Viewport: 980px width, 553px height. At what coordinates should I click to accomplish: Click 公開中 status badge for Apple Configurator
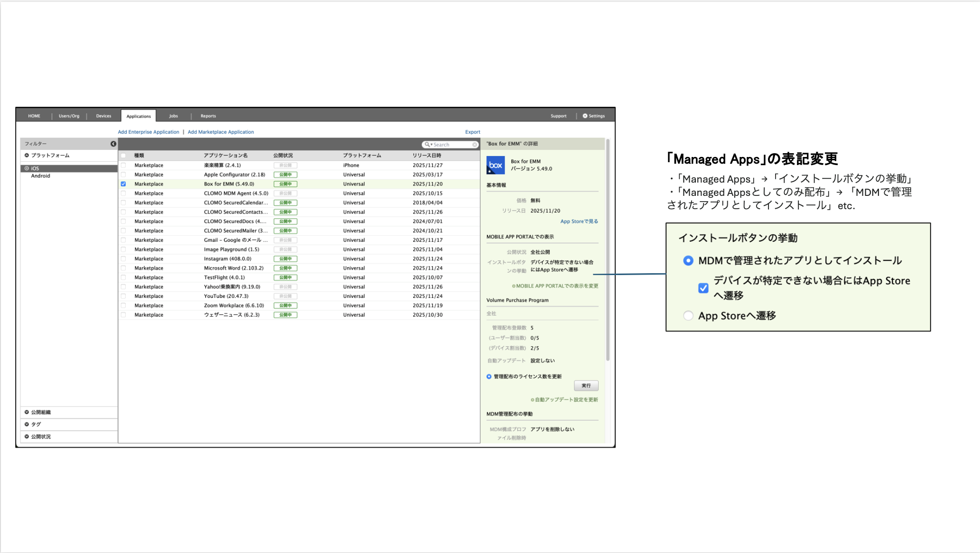coord(285,175)
